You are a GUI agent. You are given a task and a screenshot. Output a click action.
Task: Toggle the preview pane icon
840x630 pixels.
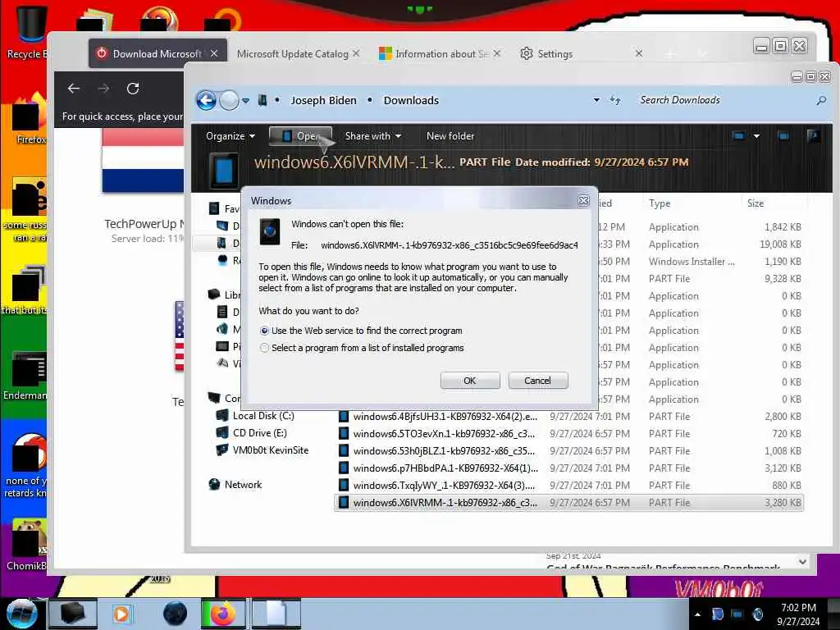pyautogui.click(x=783, y=136)
